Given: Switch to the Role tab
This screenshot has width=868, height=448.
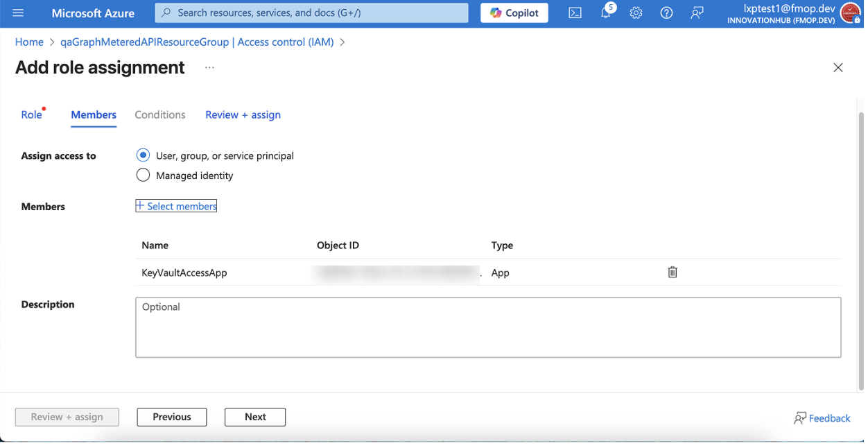Looking at the screenshot, I should (x=31, y=114).
